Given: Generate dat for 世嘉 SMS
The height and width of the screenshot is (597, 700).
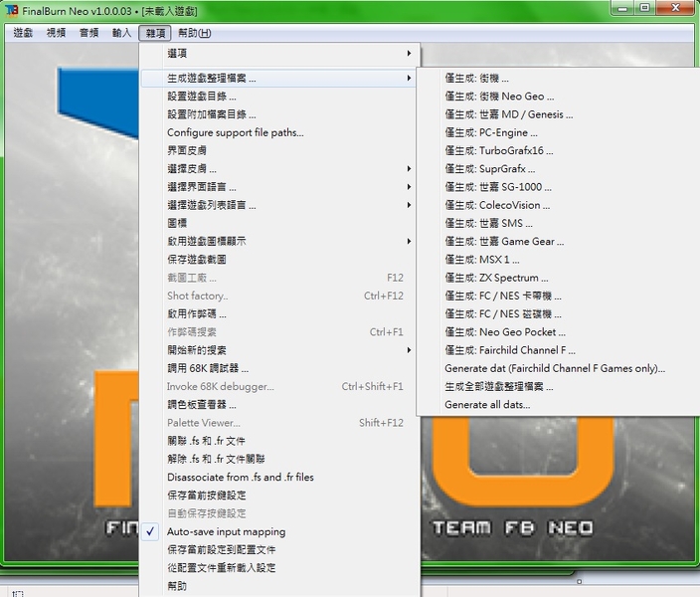Looking at the screenshot, I should coord(559,223).
